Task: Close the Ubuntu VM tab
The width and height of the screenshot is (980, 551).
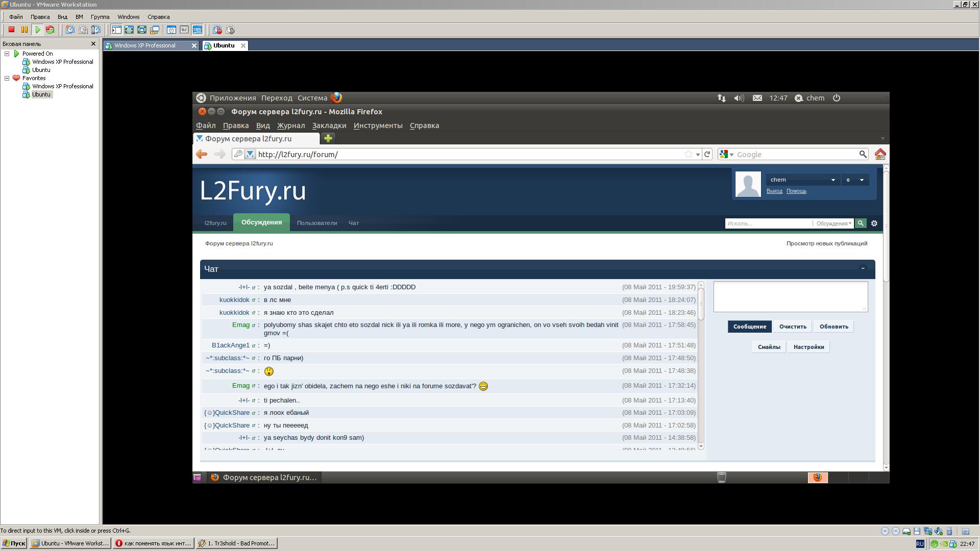Action: coord(243,45)
